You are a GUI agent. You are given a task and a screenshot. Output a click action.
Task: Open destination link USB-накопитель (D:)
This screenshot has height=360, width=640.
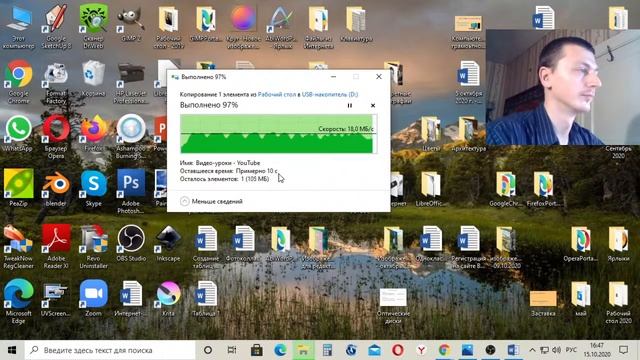pos(330,94)
